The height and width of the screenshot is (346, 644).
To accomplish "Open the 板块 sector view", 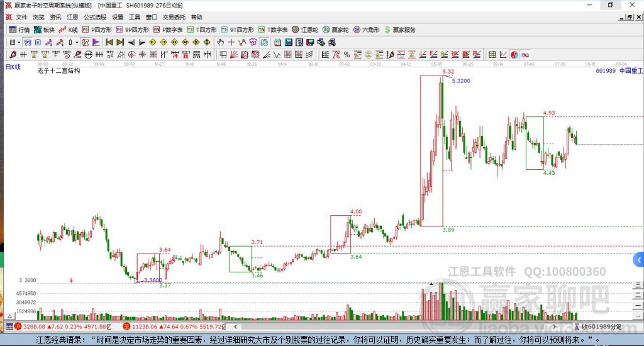I will click(45, 30).
